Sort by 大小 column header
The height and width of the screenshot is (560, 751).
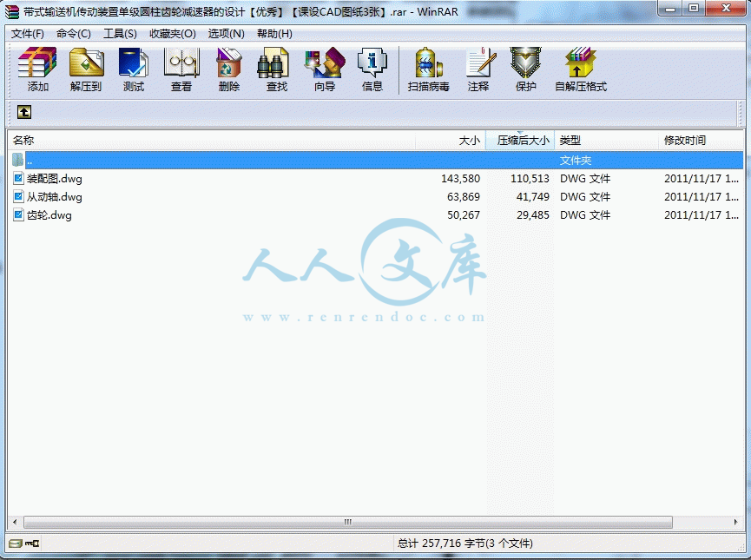(x=451, y=141)
